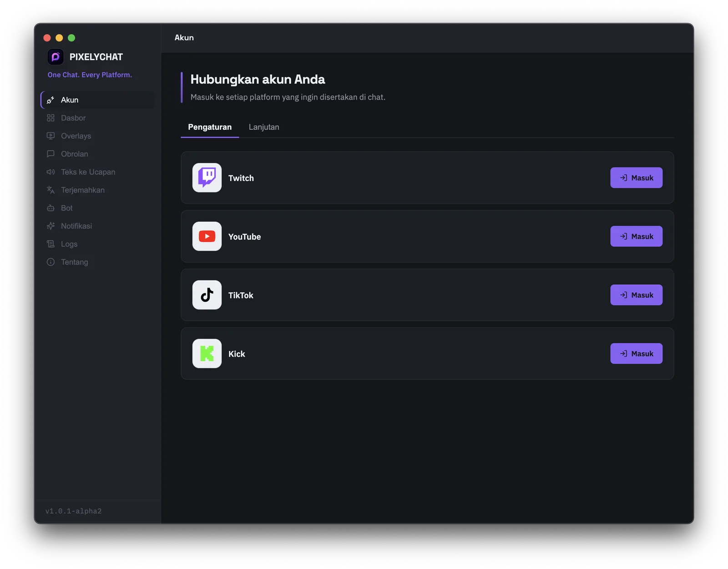This screenshot has width=728, height=569.
Task: Sign in to TikTok with Masuk
Action: coord(636,295)
